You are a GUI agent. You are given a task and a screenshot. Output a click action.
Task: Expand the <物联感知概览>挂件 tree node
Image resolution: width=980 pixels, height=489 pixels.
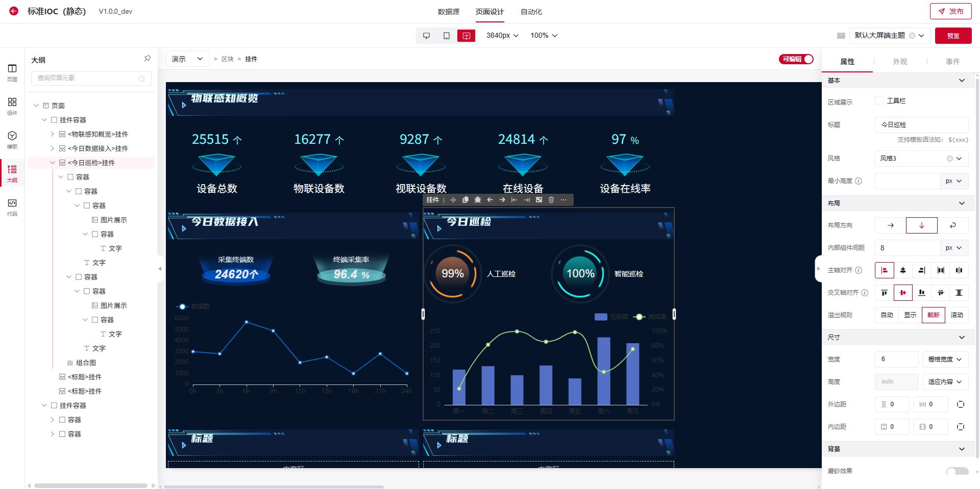[52, 134]
